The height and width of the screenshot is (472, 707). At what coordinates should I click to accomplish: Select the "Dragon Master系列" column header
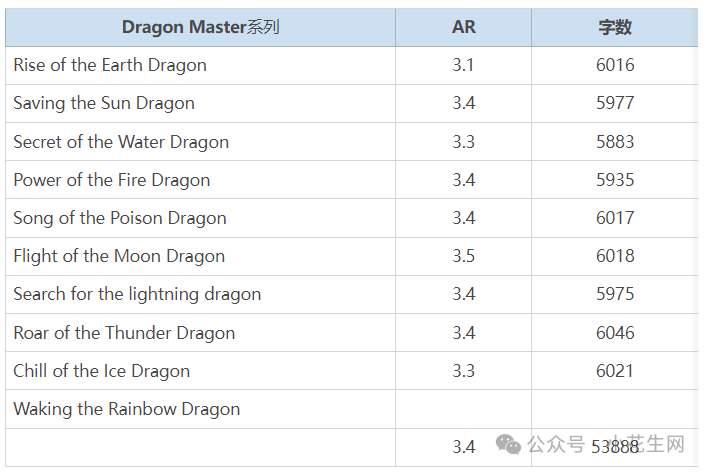pyautogui.click(x=200, y=27)
